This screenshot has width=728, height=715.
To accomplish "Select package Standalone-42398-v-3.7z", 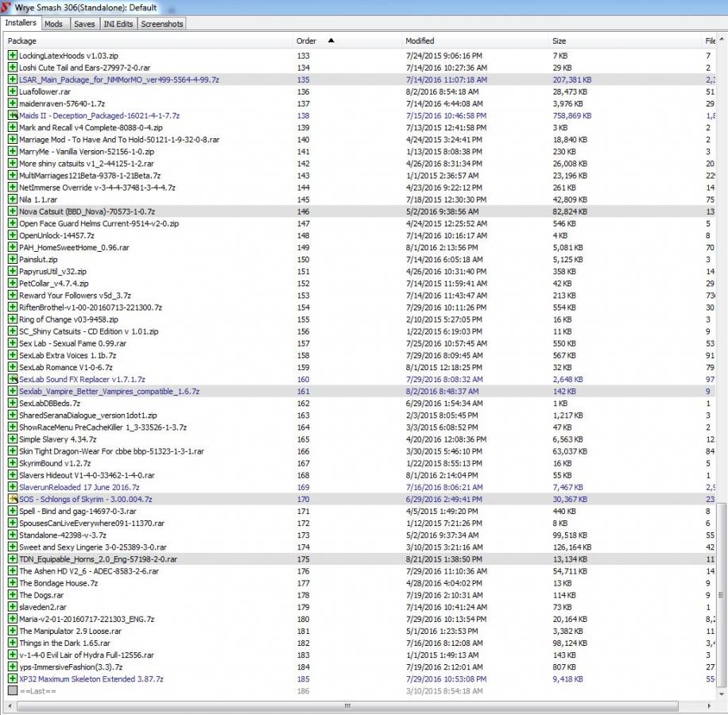I will tap(63, 535).
